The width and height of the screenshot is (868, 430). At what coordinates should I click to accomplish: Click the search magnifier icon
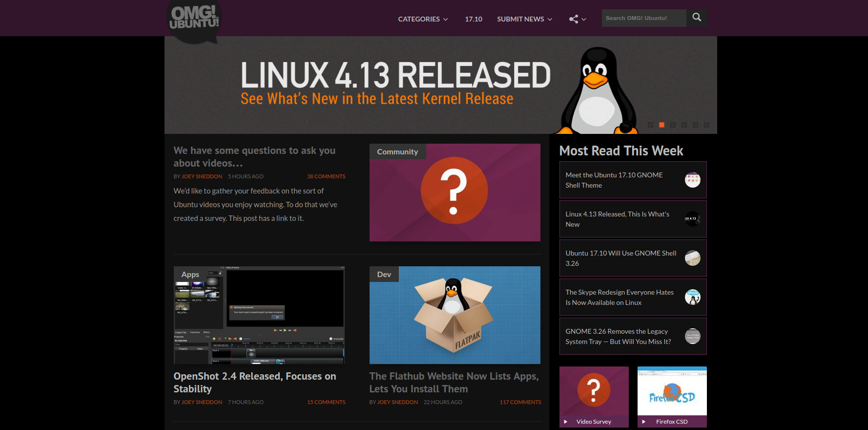697,18
